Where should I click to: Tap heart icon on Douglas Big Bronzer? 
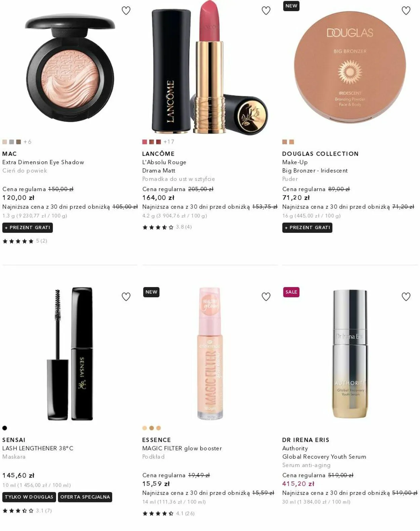(406, 11)
